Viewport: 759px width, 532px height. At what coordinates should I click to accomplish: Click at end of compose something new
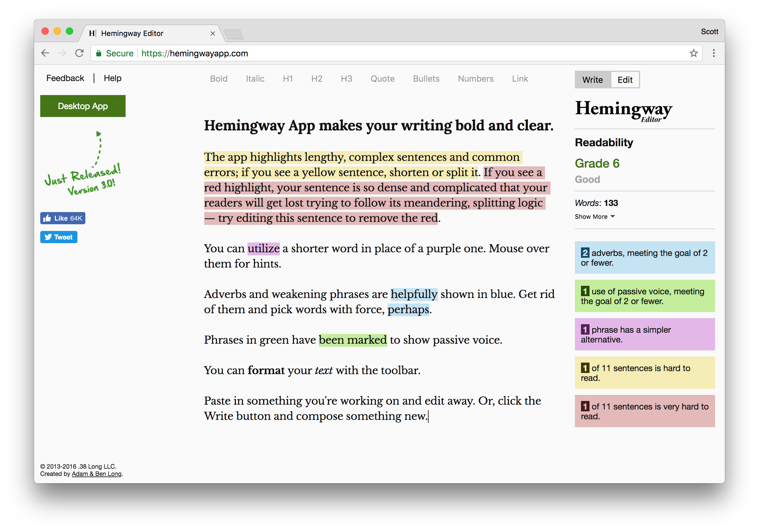click(428, 416)
